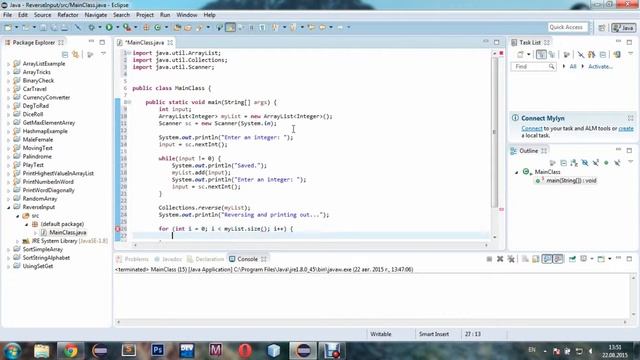
Task: Toggle Hide Fields in the Outline toolbar
Action: (584, 163)
